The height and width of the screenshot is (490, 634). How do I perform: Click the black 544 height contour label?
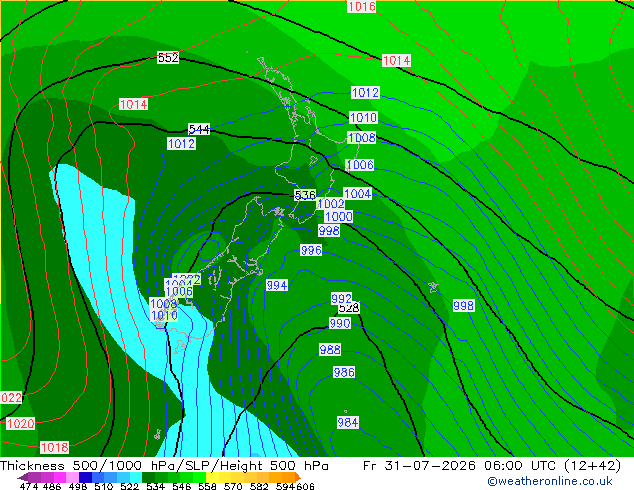point(199,129)
